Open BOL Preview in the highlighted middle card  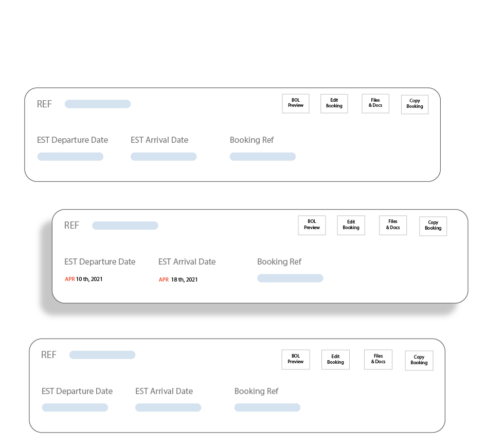coord(312,225)
